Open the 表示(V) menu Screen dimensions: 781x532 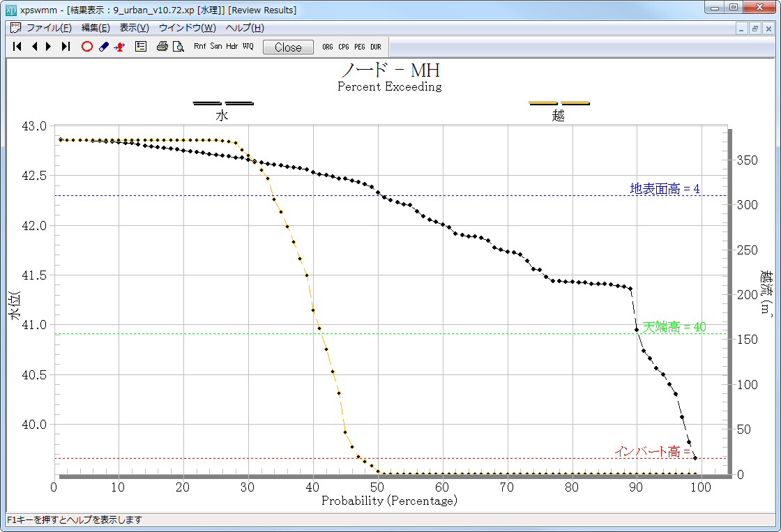tap(134, 28)
